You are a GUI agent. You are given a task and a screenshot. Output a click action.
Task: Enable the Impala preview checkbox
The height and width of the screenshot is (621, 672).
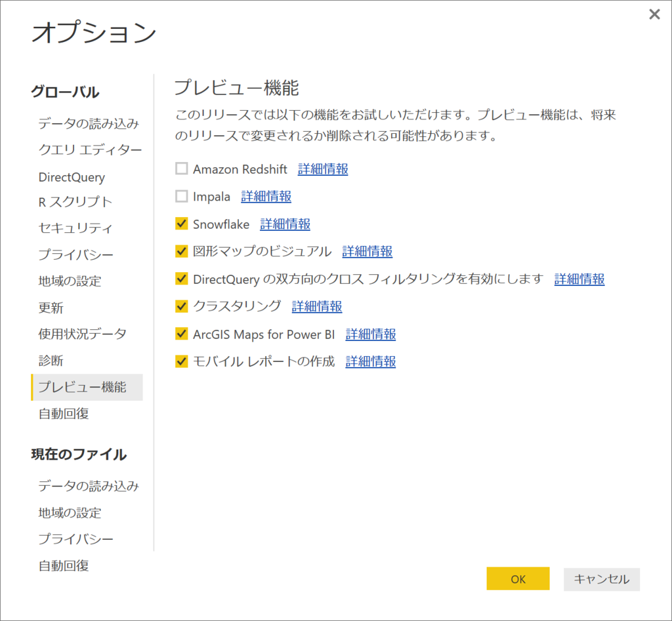(x=181, y=196)
